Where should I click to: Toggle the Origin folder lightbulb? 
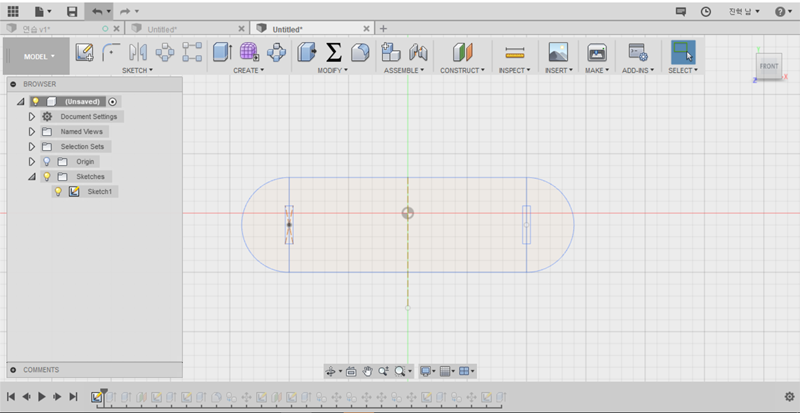[x=46, y=161]
